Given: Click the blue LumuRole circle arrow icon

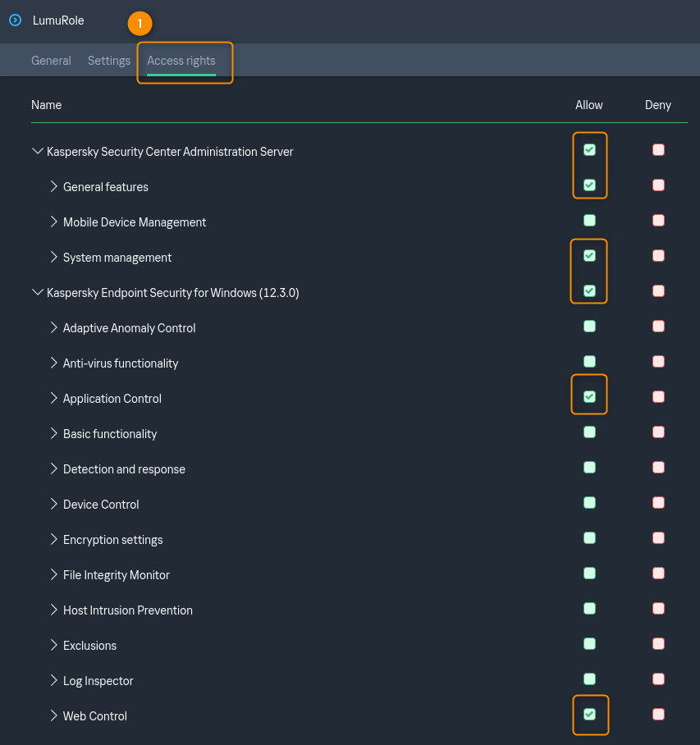Looking at the screenshot, I should (x=15, y=20).
